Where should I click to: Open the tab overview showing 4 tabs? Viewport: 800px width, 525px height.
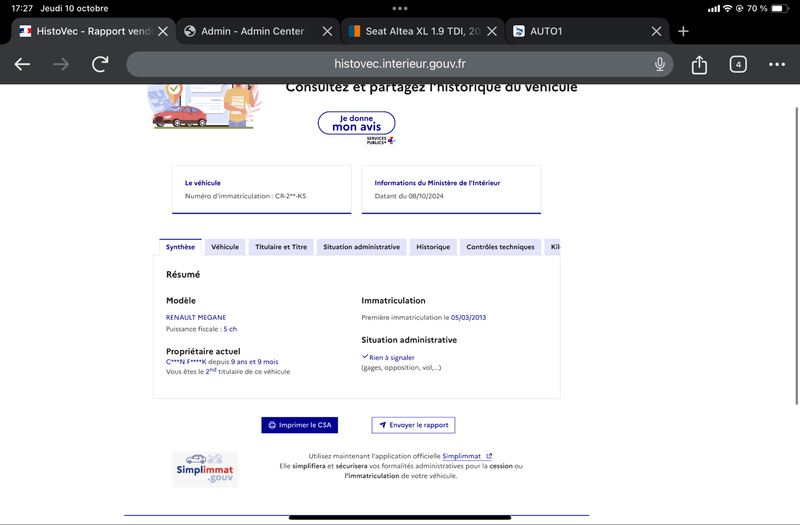tap(738, 64)
